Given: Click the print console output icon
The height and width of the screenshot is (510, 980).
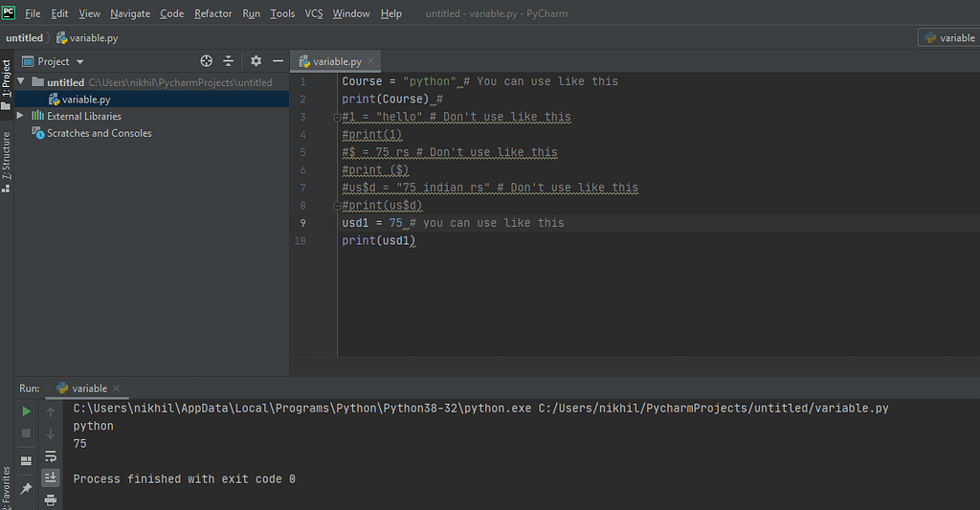Looking at the screenshot, I should [x=51, y=500].
